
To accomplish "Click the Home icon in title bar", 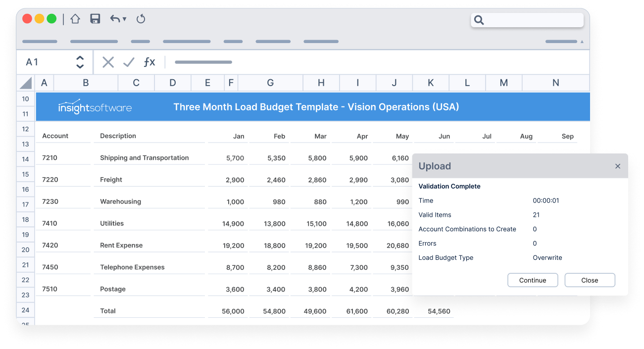I will 75,19.
